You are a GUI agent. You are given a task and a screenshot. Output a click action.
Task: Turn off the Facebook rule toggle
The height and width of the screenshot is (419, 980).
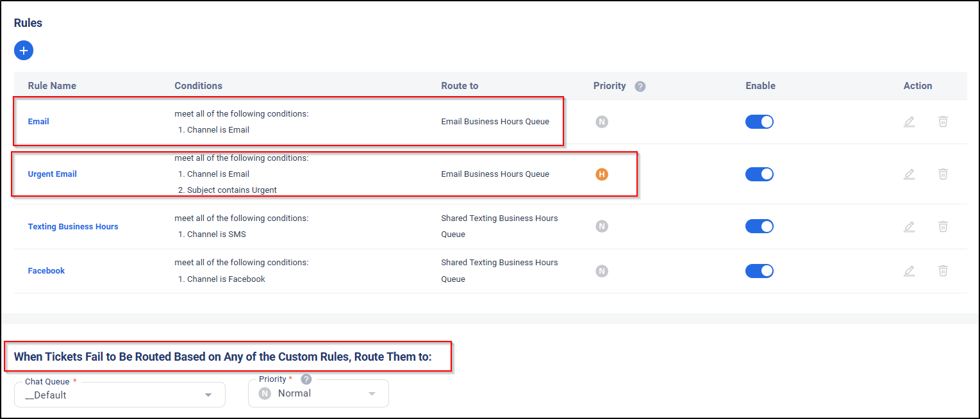[x=760, y=271]
